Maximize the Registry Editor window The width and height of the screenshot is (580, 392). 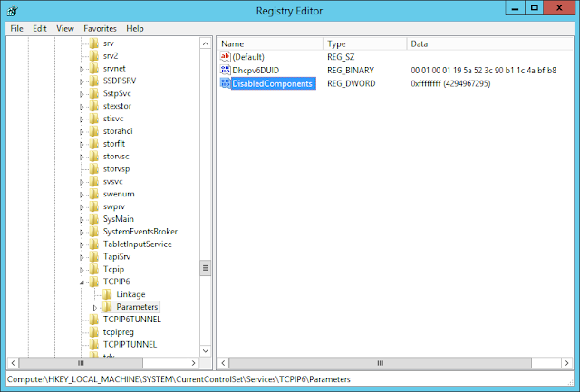[x=534, y=8]
